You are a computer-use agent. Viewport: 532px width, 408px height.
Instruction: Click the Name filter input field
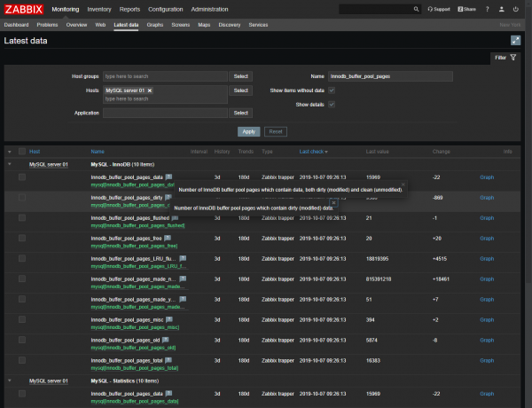click(x=390, y=76)
